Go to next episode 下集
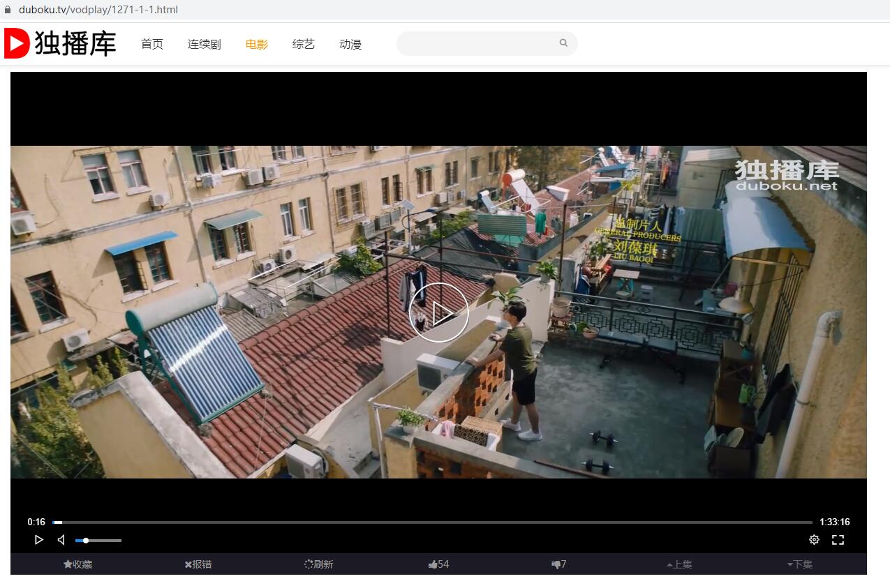Screen dimensions: 890x588 [x=799, y=564]
